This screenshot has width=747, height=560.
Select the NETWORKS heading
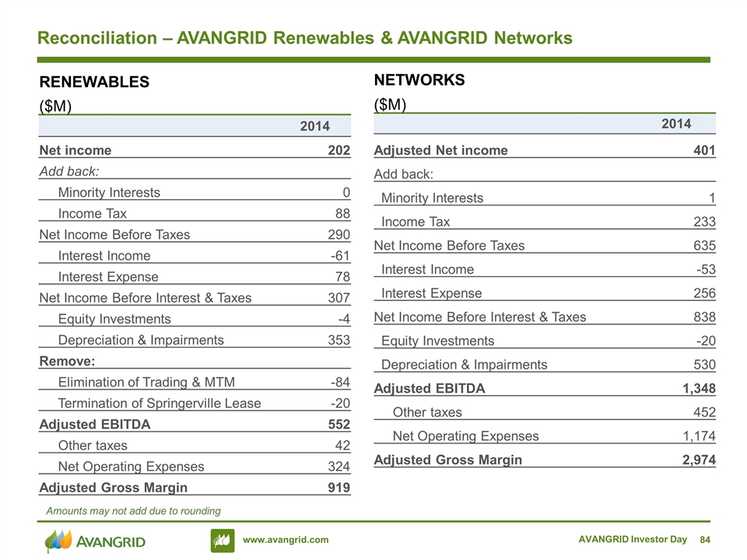419,80
